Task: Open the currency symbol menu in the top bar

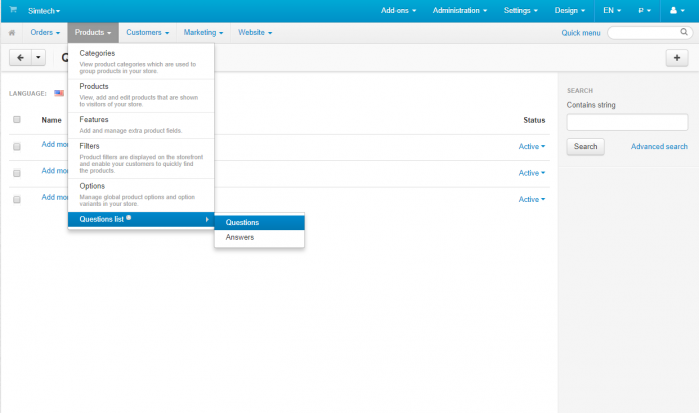Action: click(x=644, y=10)
